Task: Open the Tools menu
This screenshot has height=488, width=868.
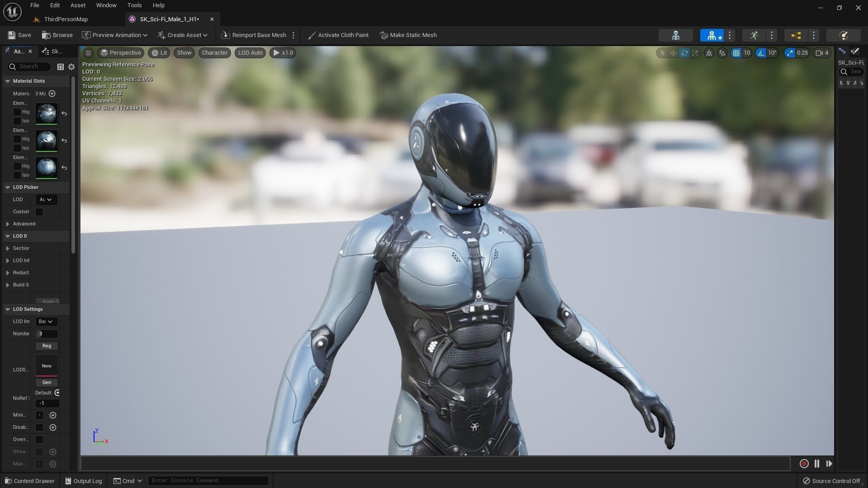Action: (x=134, y=5)
